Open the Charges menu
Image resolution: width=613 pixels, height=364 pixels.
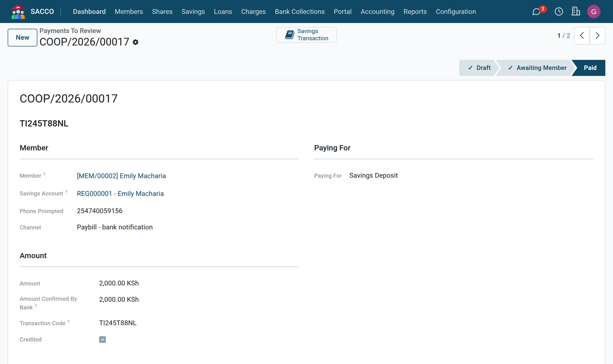point(254,11)
